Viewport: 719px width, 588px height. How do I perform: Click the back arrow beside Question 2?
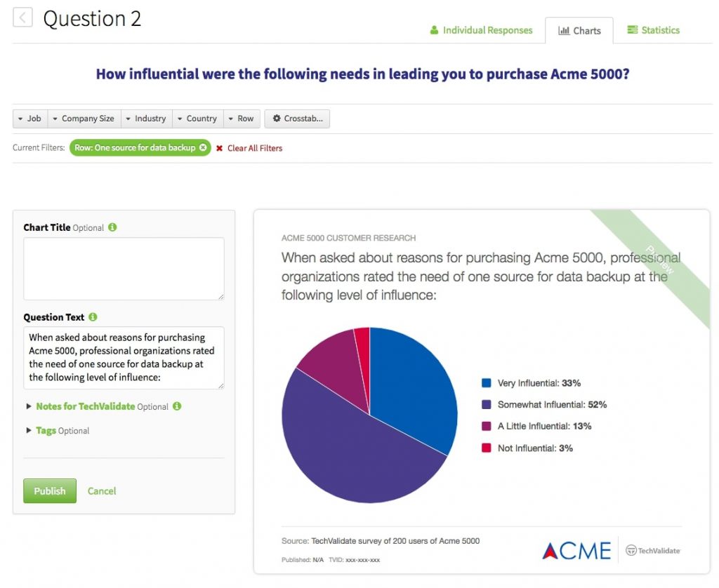tap(22, 18)
